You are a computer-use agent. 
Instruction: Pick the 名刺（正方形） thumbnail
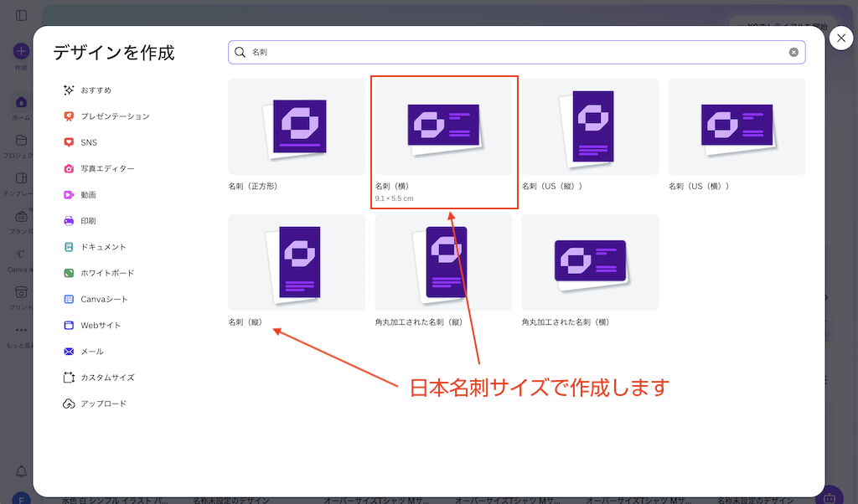coord(297,126)
